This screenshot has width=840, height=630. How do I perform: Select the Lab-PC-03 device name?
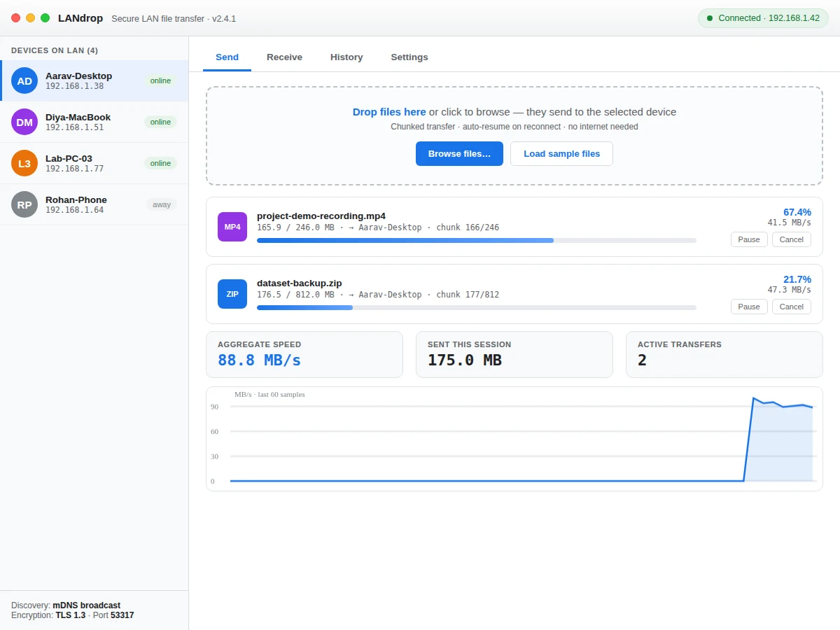pos(69,158)
